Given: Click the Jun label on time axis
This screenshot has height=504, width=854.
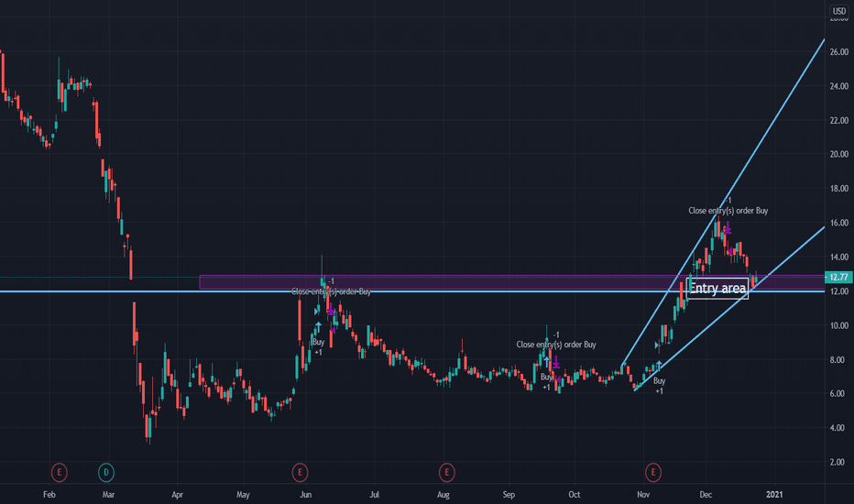Looking at the screenshot, I should (305, 495).
